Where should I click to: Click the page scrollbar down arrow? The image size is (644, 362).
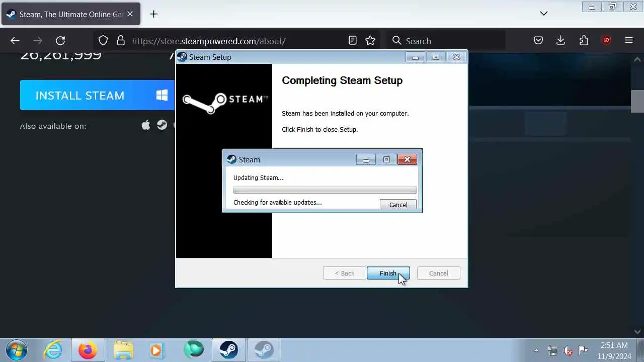(x=637, y=331)
